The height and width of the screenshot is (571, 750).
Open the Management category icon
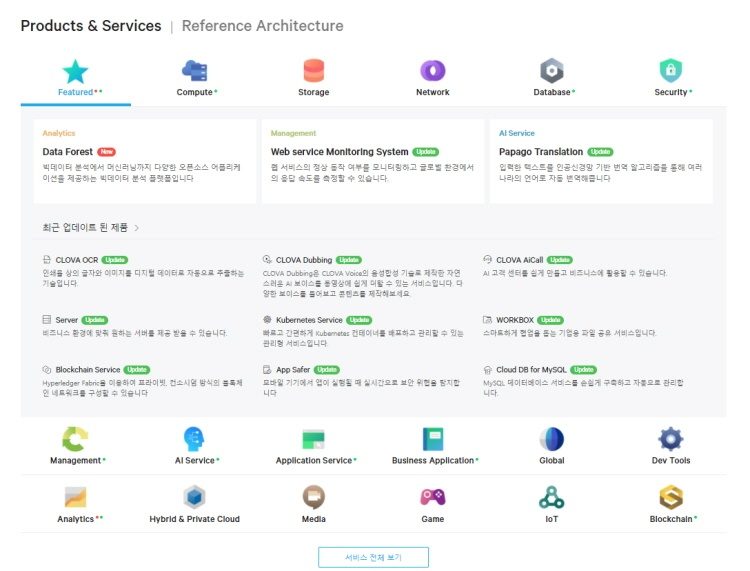click(75, 439)
